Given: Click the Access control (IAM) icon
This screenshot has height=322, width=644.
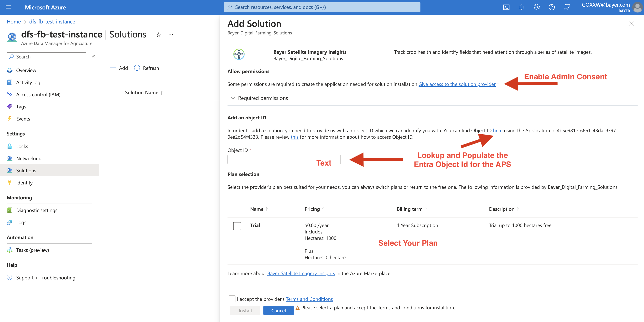Looking at the screenshot, I should click(x=9, y=94).
